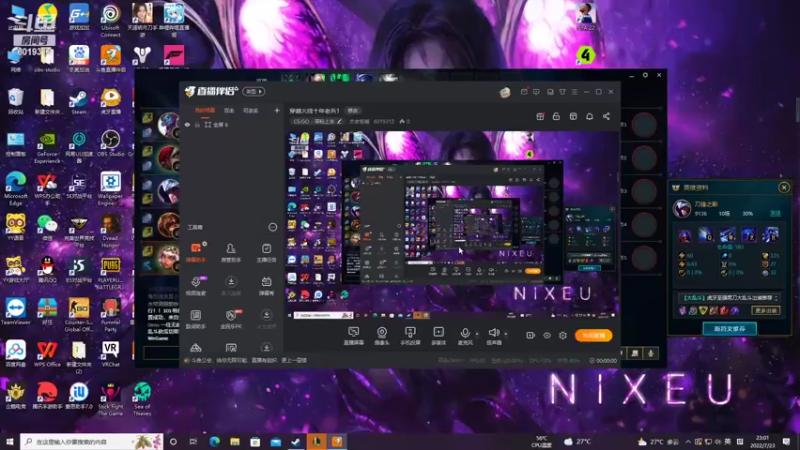The width and height of the screenshot is (800, 450).
Task: Focus the taskbar search box
Action: click(92, 441)
